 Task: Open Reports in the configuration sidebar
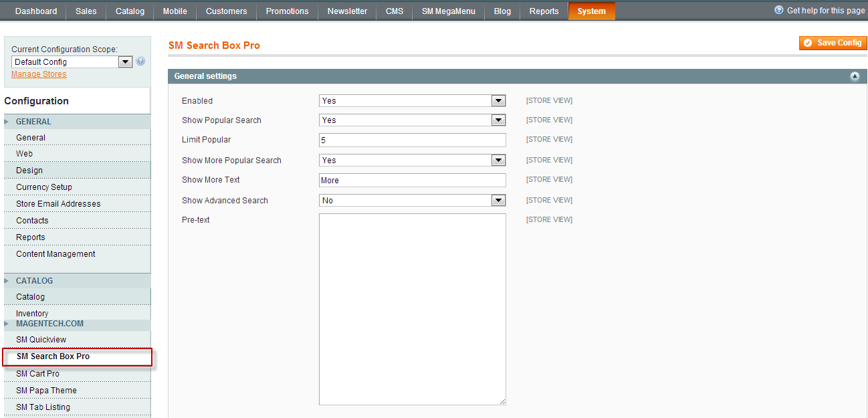tap(77, 237)
